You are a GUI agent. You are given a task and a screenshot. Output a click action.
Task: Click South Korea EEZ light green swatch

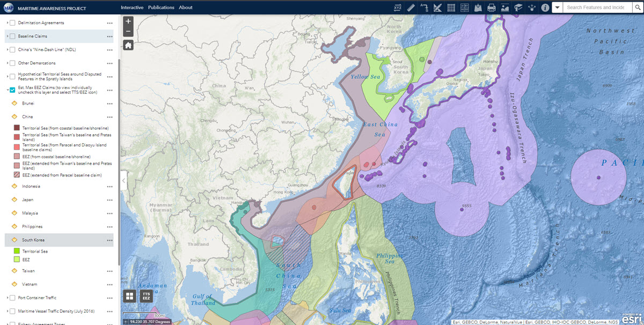tap(17, 259)
